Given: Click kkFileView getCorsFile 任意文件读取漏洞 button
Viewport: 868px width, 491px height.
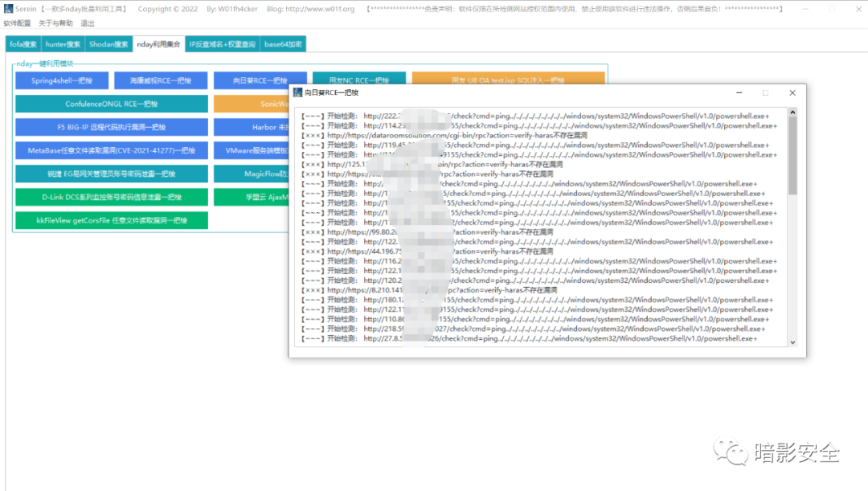Looking at the screenshot, I should [112, 219].
